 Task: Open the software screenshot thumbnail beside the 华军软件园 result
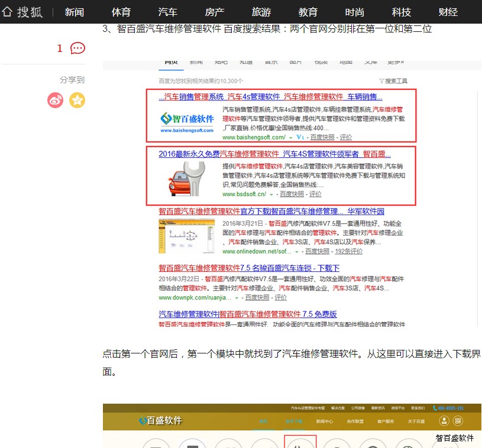coord(187,236)
